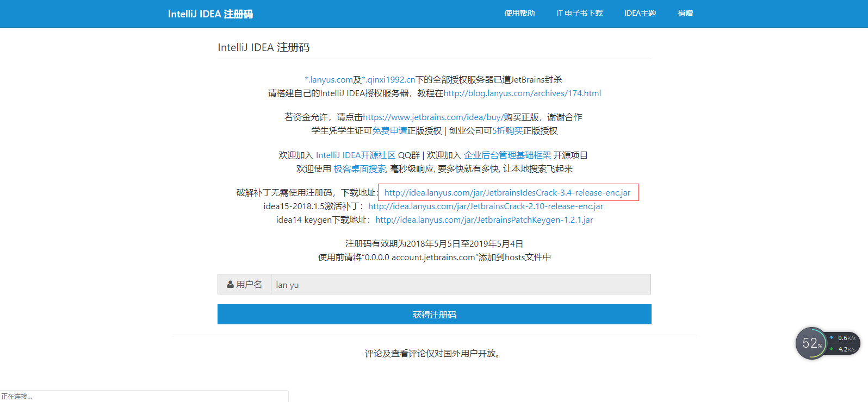The width and height of the screenshot is (868, 402).
Task: Download JetbrainsCrack-2.10-release-enc.jar
Action: click(486, 206)
